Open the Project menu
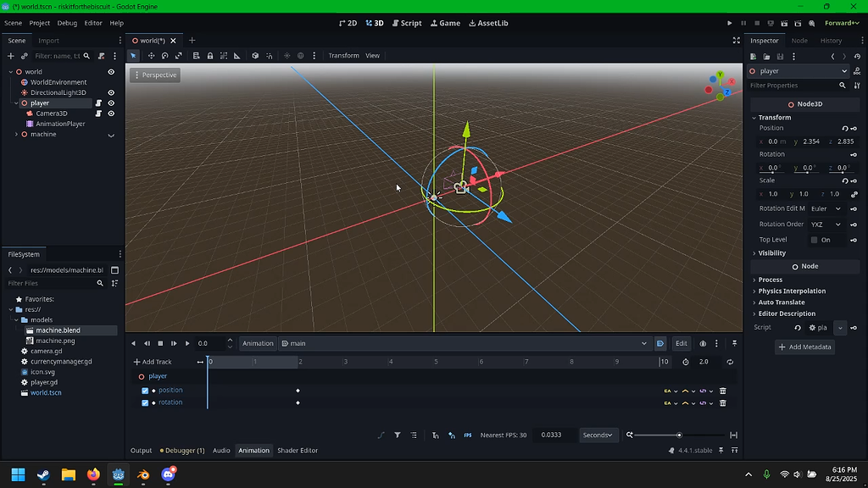The width and height of the screenshot is (868, 488). click(x=39, y=23)
